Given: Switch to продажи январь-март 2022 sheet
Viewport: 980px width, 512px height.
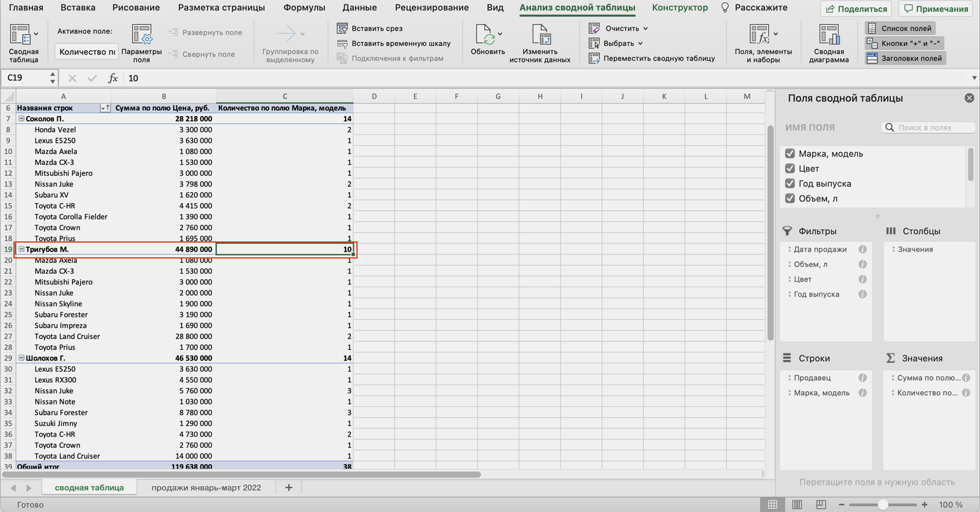Looking at the screenshot, I should coord(206,487).
